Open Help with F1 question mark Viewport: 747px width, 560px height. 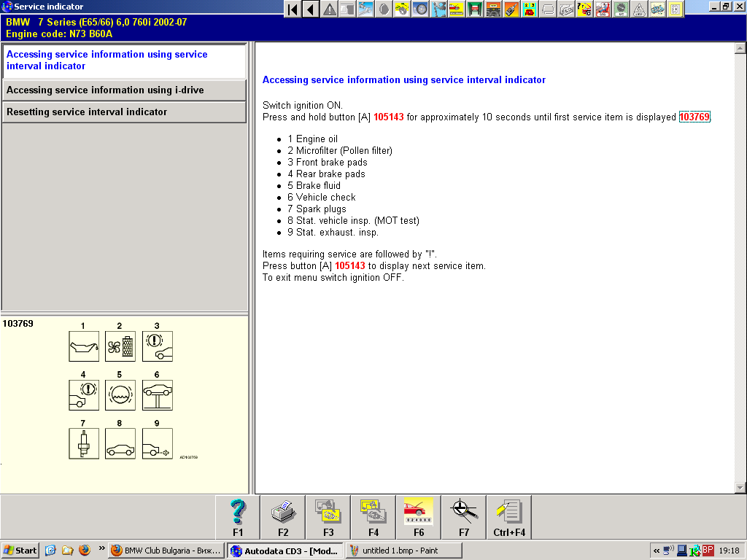(x=238, y=517)
